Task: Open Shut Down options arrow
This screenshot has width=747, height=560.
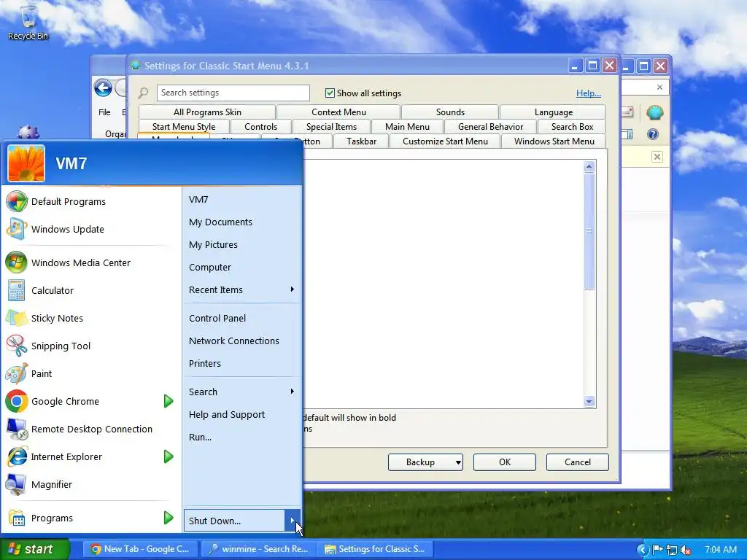Action: 293,521
